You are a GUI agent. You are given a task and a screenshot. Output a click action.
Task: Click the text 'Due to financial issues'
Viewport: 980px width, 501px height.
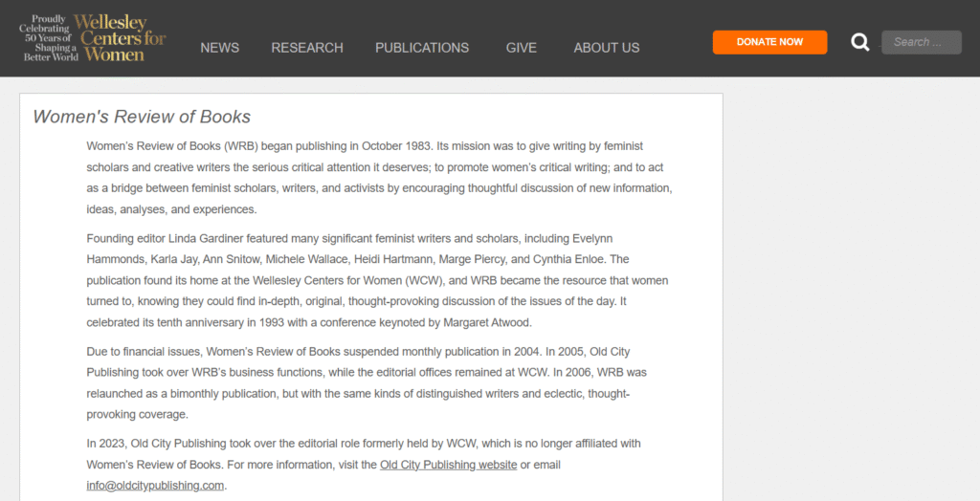[143, 352]
